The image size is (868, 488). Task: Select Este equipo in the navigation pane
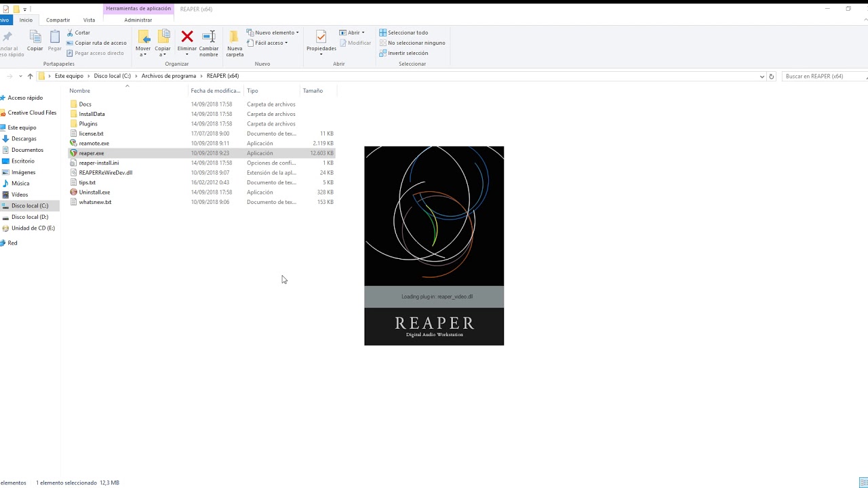tap(22, 127)
